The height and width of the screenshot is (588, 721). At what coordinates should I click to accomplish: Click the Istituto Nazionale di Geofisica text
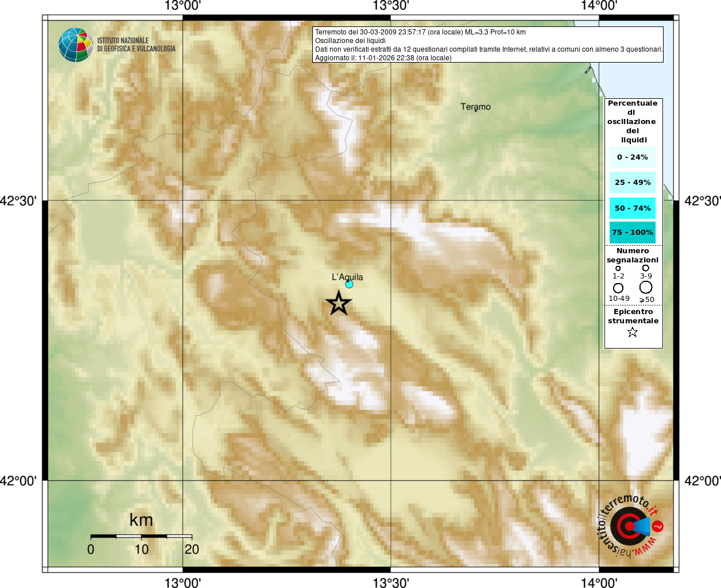pyautogui.click(x=136, y=45)
